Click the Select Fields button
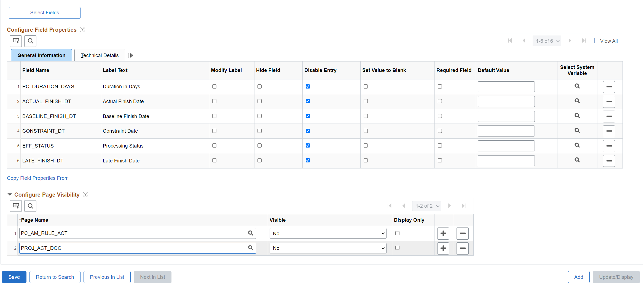The width and height of the screenshot is (644, 289). [x=45, y=13]
